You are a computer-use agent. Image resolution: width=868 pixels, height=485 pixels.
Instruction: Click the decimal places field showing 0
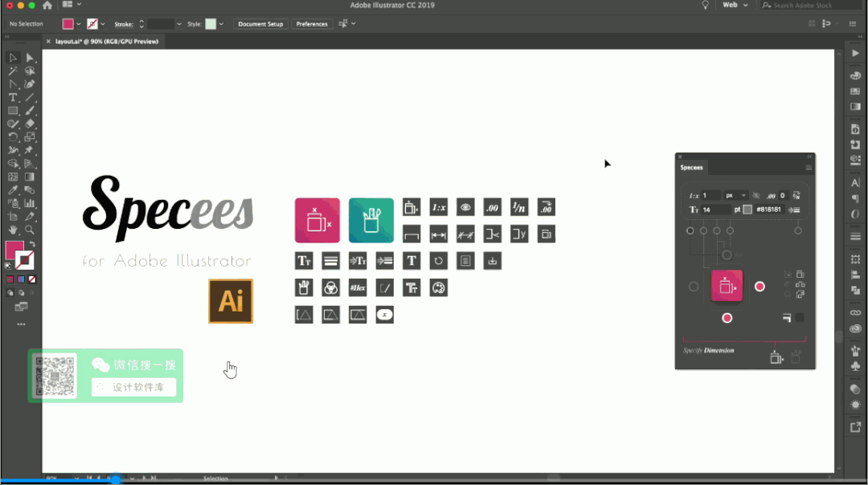point(784,196)
